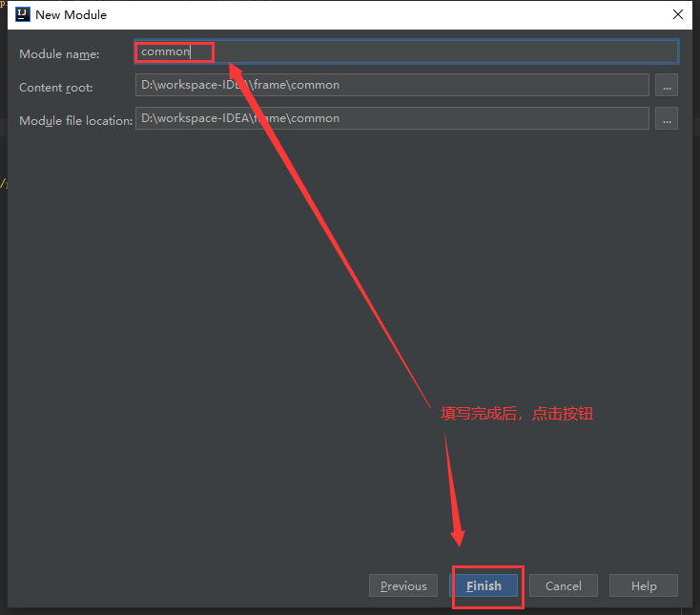
Task: Open browse dialog for Content root
Action: [x=667, y=85]
